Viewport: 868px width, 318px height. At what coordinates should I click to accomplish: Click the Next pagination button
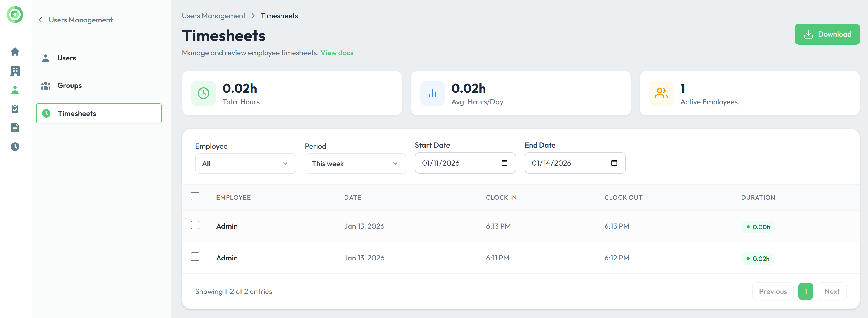coord(832,292)
